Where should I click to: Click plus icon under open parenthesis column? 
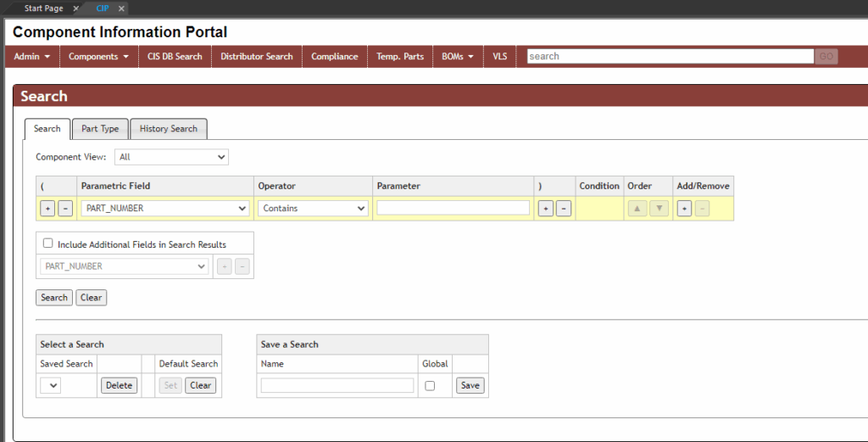[47, 208]
